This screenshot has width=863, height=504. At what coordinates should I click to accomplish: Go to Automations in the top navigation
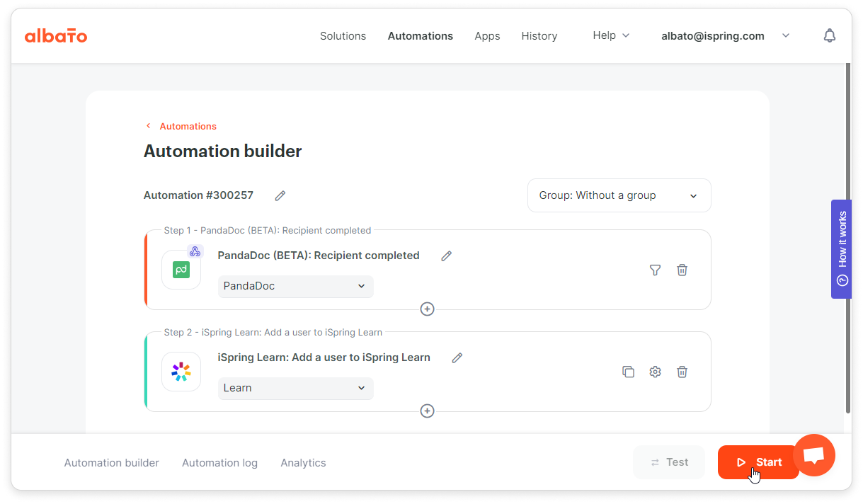421,36
